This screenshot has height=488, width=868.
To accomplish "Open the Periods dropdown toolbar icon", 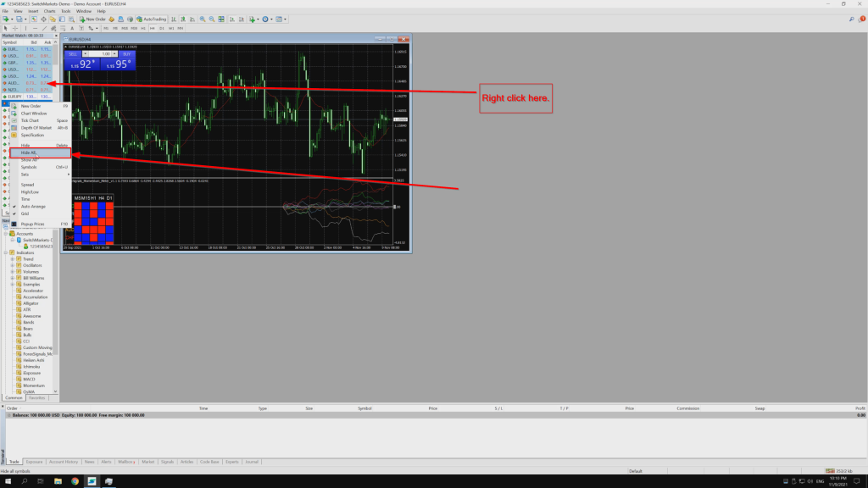I will [x=271, y=19].
